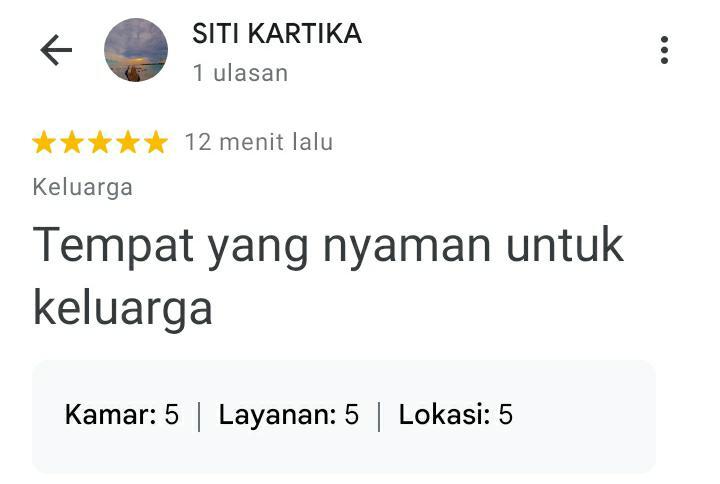Click the "12 menit lalu" timestamp
The width and height of the screenshot is (720, 484).
pos(259,142)
